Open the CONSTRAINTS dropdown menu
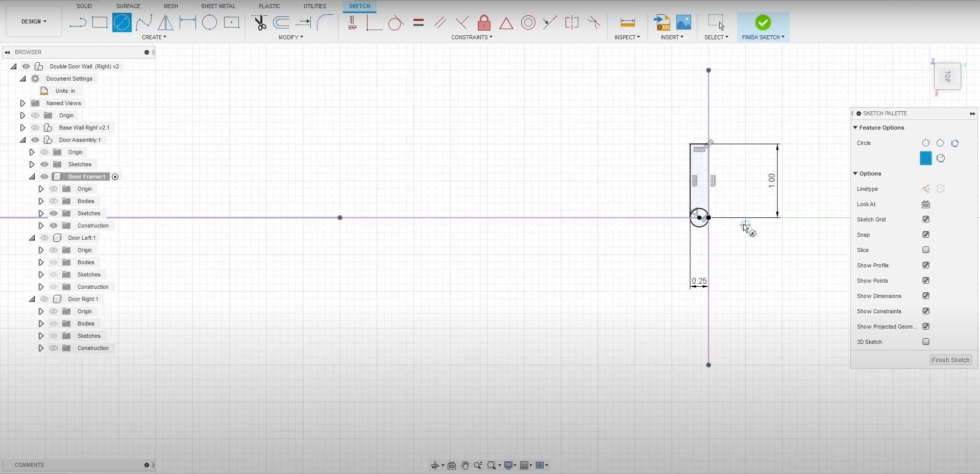The height and width of the screenshot is (474, 980). [472, 37]
